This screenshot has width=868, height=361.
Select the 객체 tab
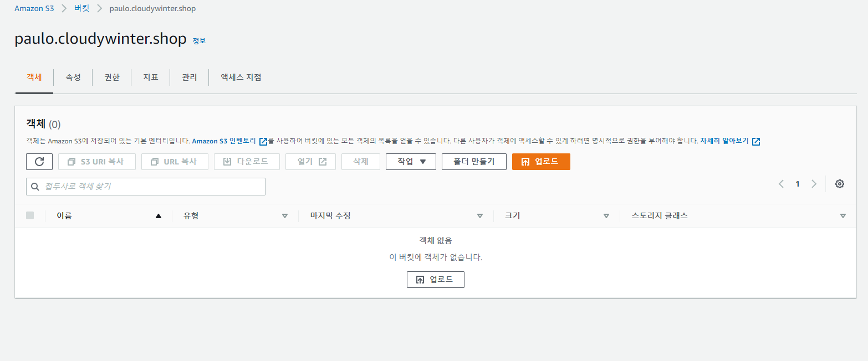[34, 78]
